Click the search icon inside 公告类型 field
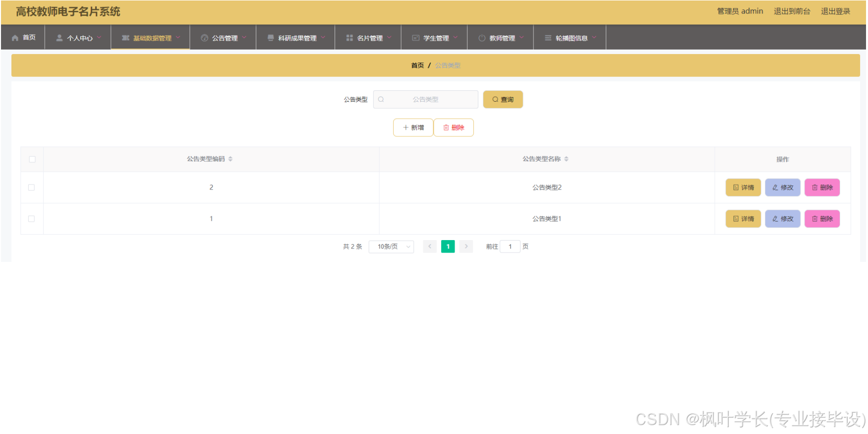 coord(381,99)
